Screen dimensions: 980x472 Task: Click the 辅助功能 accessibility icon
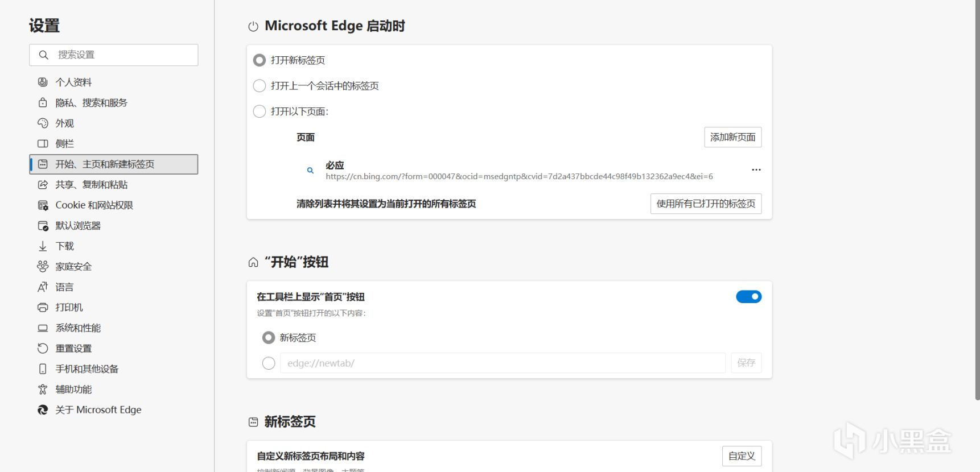click(43, 389)
